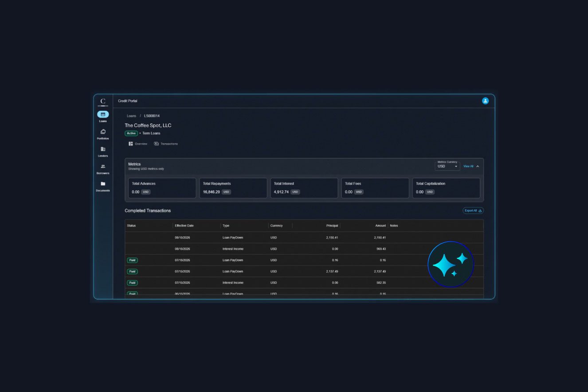This screenshot has height=392, width=588.
Task: Click View All in Metrics panel
Action: (x=468, y=166)
